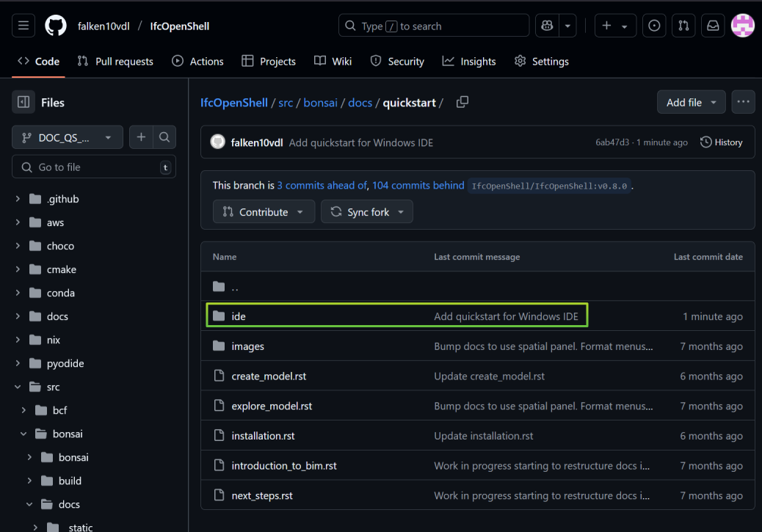Open the create new plus menu
This screenshot has width=762, height=532.
tap(614, 26)
